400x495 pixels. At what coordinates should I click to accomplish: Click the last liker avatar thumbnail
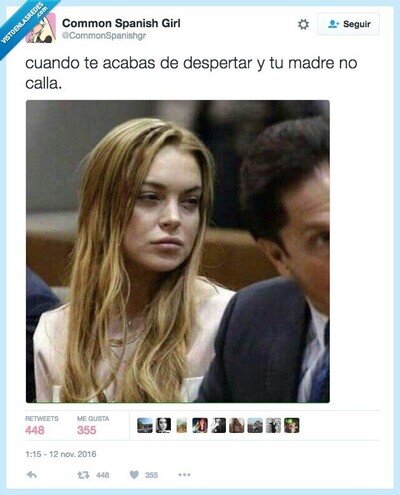292,425
